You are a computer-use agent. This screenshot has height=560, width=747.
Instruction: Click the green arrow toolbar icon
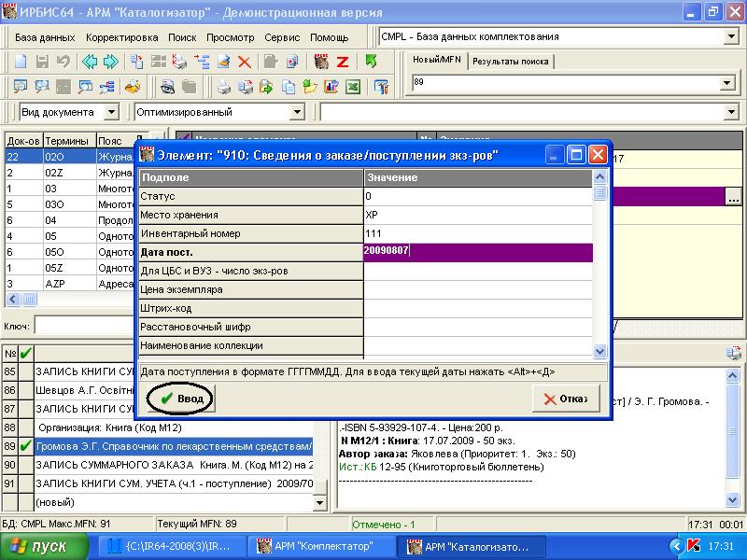pos(371,63)
